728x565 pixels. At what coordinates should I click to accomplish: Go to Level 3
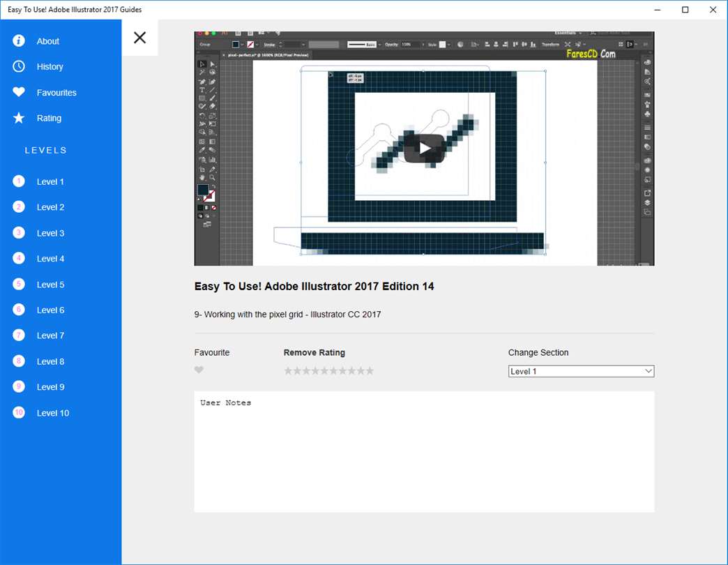(50, 233)
